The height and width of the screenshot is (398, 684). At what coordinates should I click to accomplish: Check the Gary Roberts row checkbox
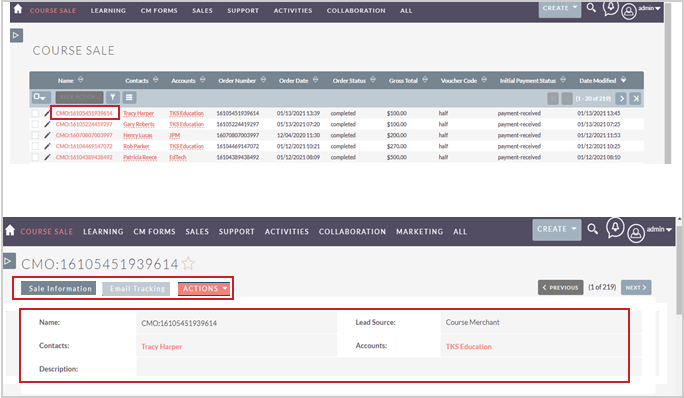click(35, 124)
